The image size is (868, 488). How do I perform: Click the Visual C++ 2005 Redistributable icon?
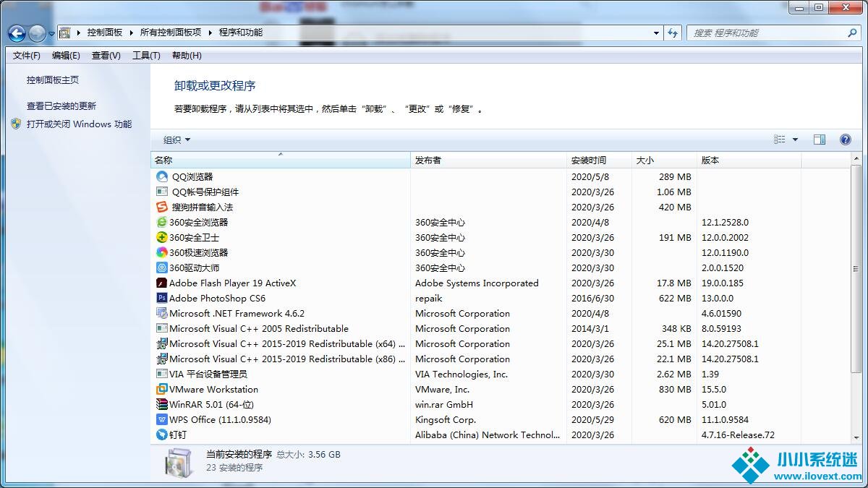(162, 328)
